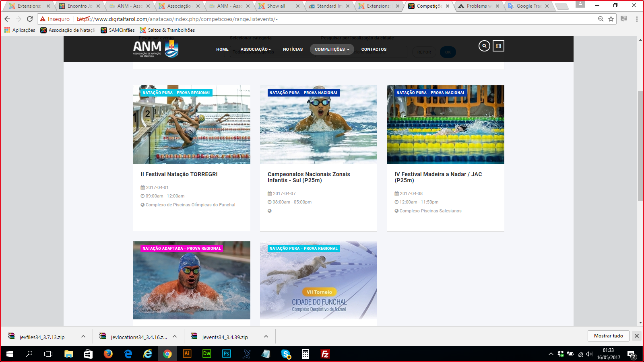Close the Competições browser tab
Viewport: 644px width, 362px height.
point(447,6)
